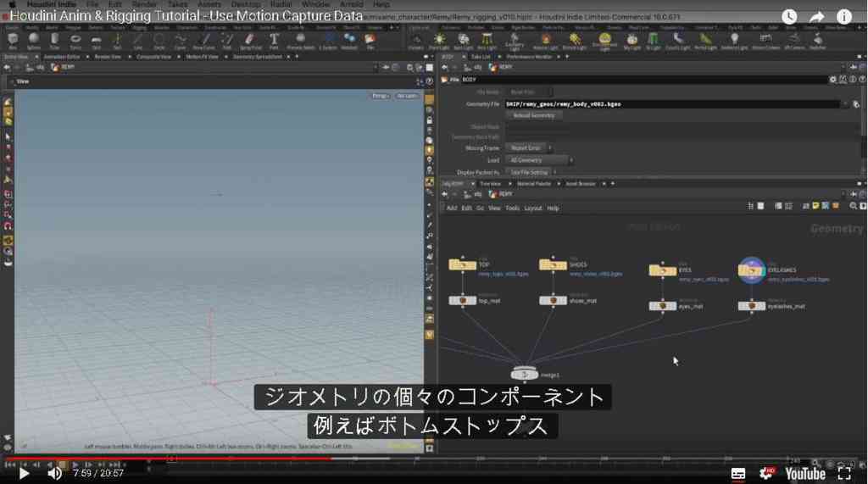Expand Geometry File path history arrow

point(845,104)
